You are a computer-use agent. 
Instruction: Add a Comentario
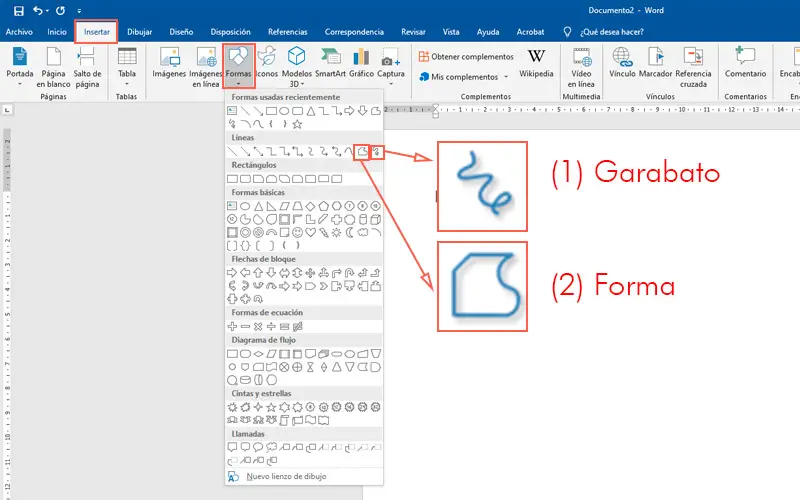(745, 63)
